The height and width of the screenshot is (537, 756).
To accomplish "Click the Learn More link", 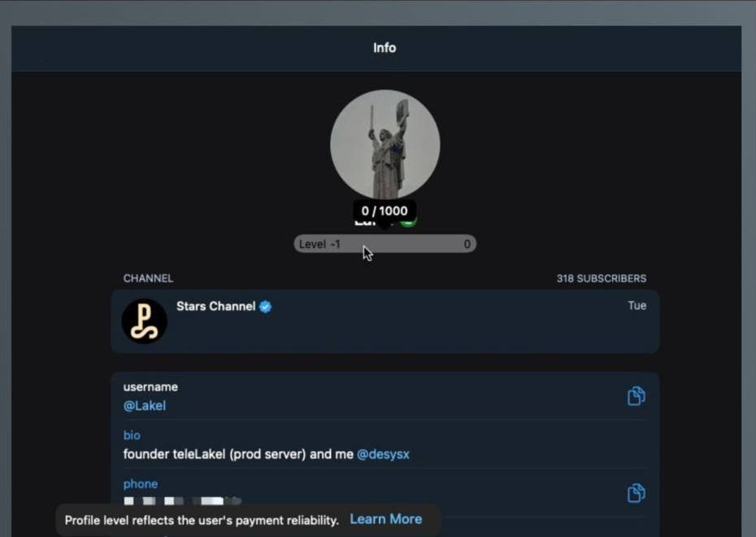I will pyautogui.click(x=385, y=519).
